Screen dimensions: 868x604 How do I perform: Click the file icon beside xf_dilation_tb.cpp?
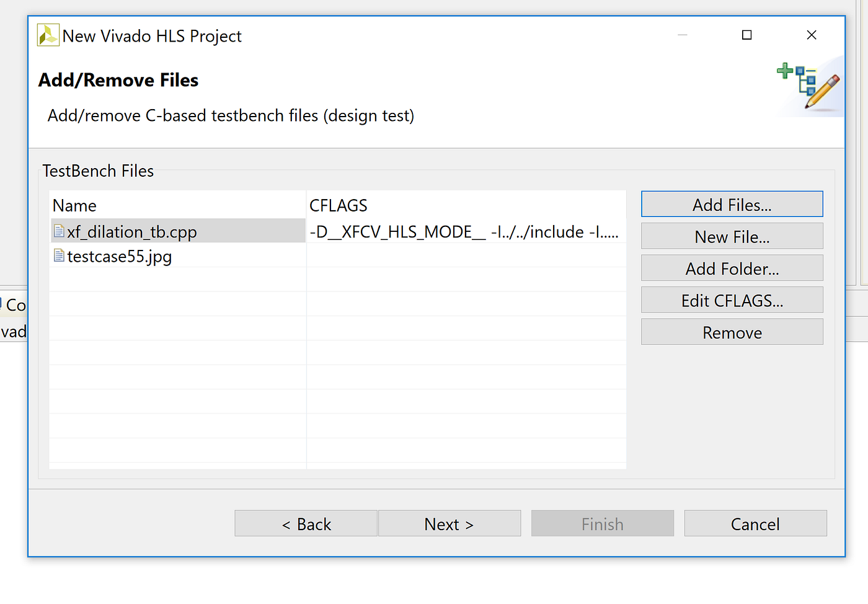pos(58,230)
